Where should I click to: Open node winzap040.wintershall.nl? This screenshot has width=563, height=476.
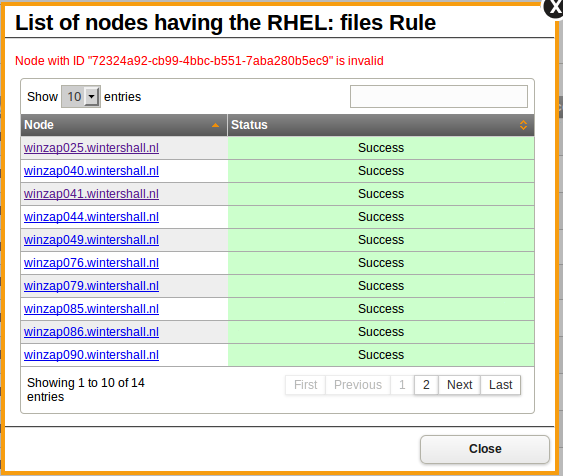pyautogui.click(x=91, y=171)
